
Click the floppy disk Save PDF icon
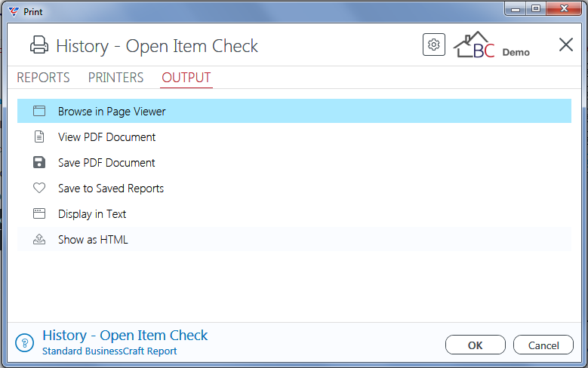tap(39, 162)
